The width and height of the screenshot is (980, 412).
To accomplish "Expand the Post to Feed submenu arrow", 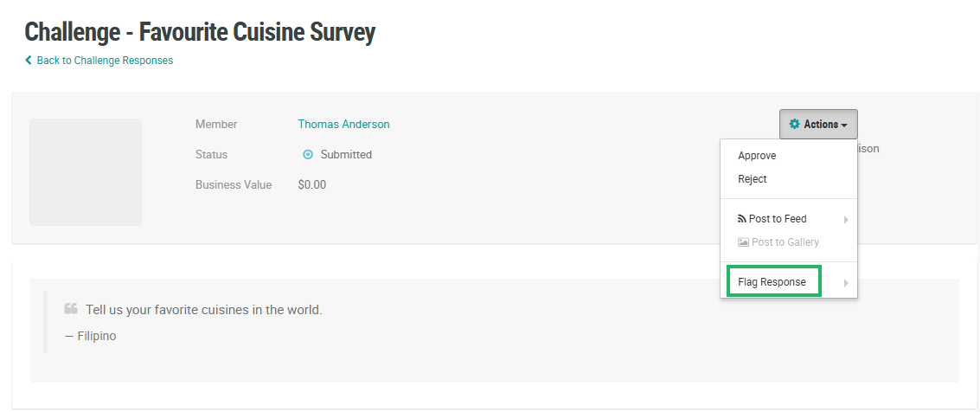I will 846,220.
